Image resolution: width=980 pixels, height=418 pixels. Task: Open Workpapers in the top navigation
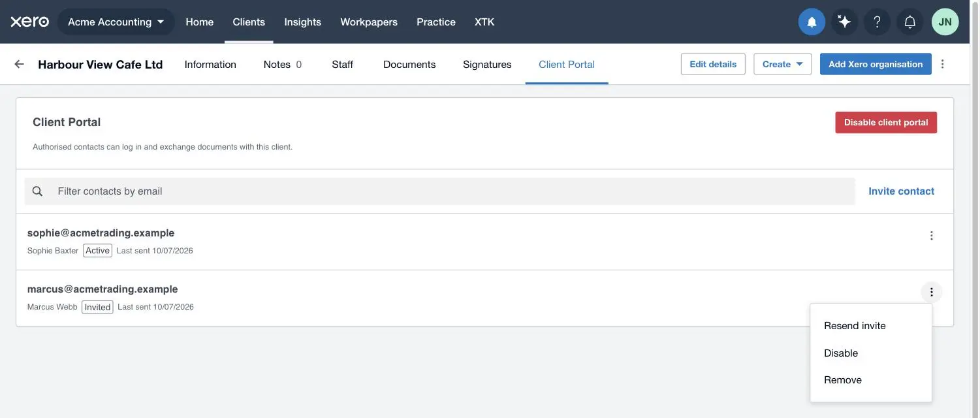coord(369,22)
